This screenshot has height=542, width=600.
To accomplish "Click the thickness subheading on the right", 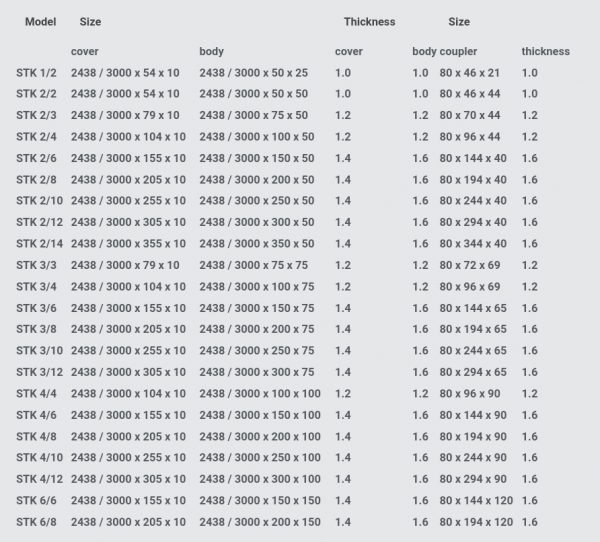I will [546, 51].
